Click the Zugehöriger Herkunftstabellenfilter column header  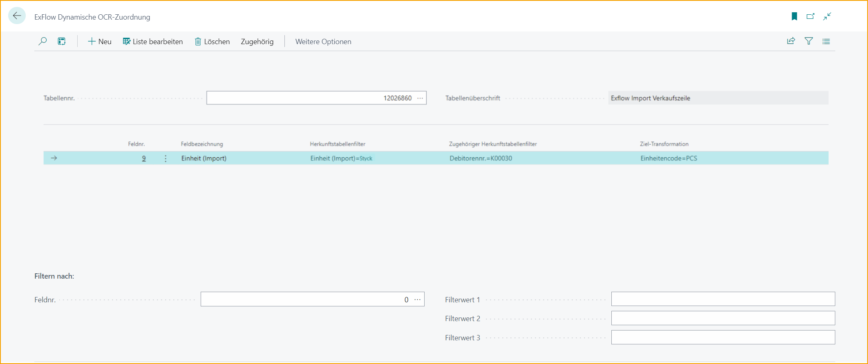[x=493, y=144]
